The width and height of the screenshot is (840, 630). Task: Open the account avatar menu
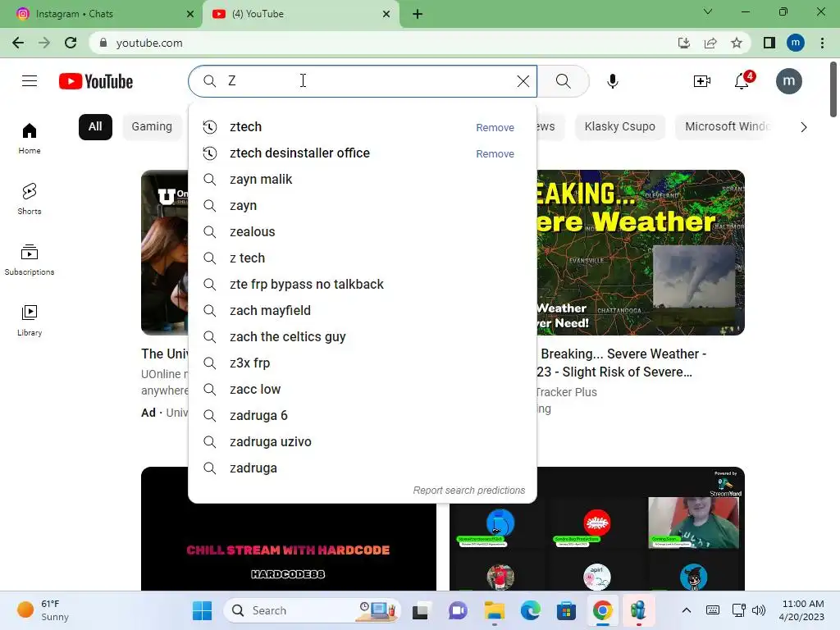click(x=788, y=81)
